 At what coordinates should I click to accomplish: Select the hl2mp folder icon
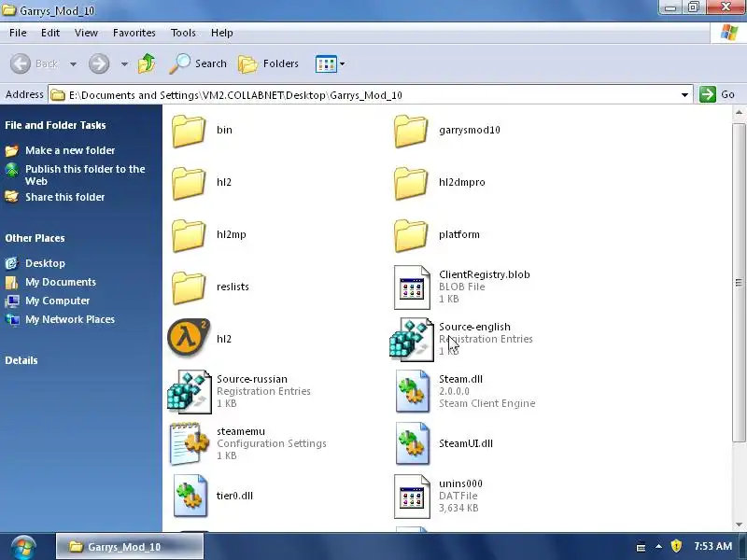[x=189, y=235]
